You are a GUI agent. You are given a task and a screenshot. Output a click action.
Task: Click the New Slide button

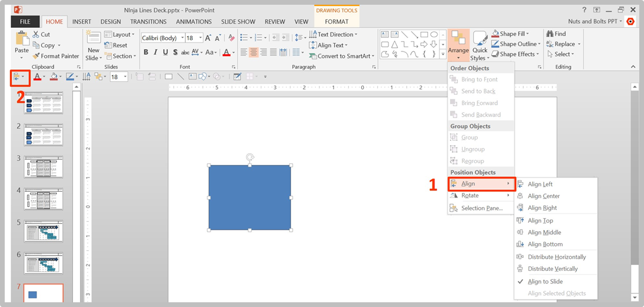[93, 45]
